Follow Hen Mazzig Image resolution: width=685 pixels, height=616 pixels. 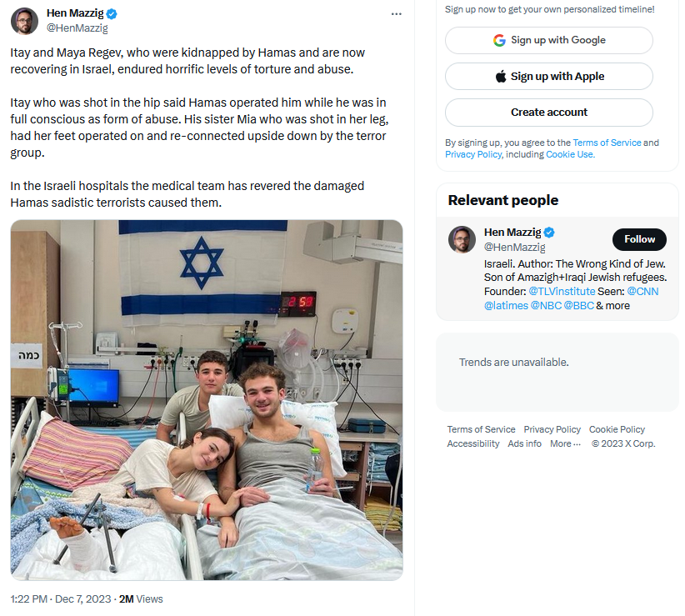click(x=639, y=239)
